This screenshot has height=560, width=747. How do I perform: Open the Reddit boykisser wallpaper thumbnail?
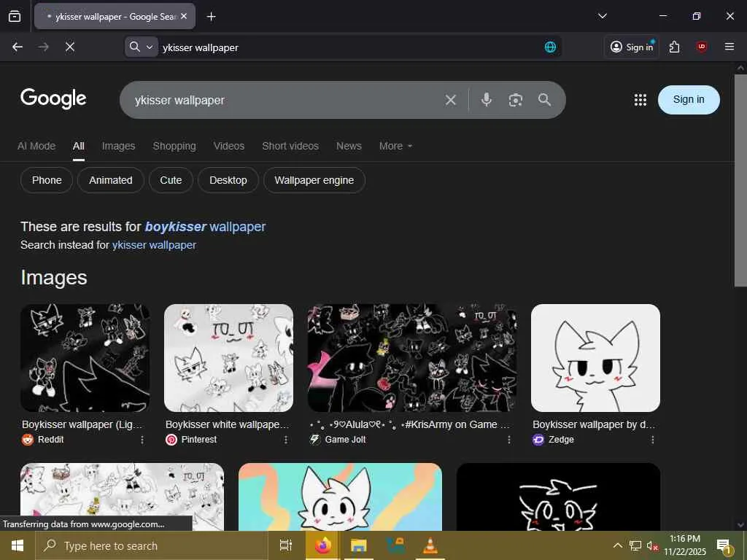click(85, 358)
